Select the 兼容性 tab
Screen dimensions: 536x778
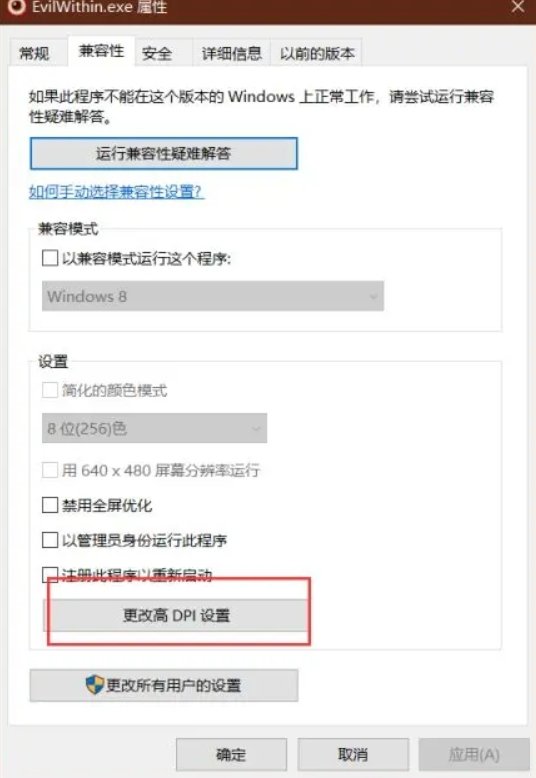click(x=101, y=51)
